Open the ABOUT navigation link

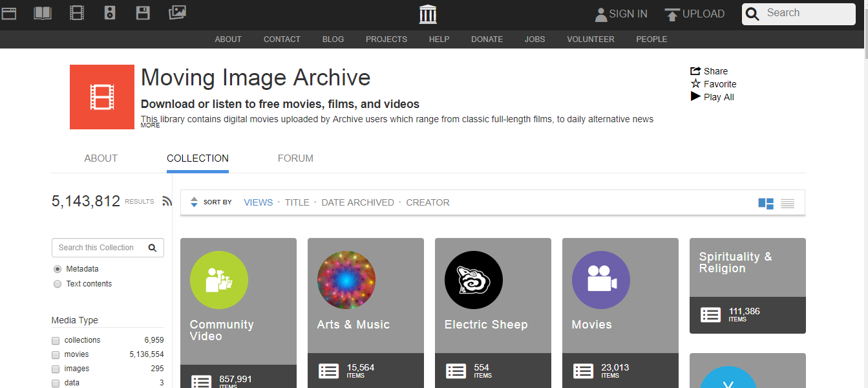tap(228, 39)
